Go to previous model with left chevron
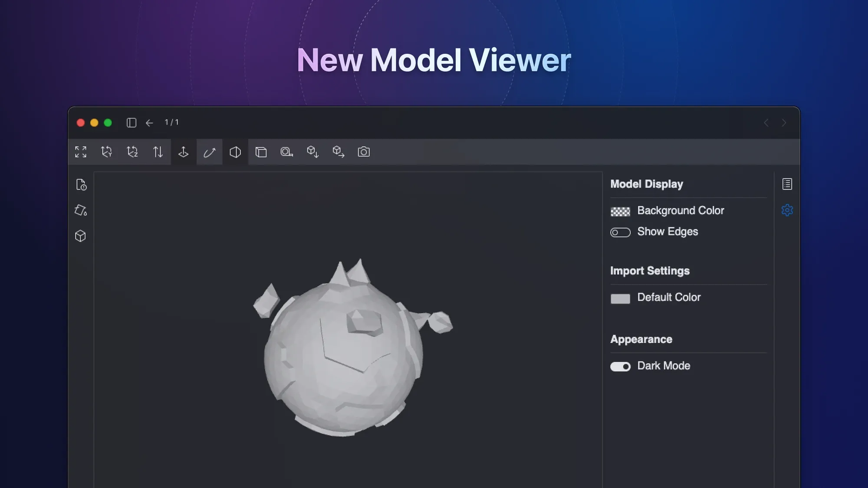 click(x=766, y=123)
